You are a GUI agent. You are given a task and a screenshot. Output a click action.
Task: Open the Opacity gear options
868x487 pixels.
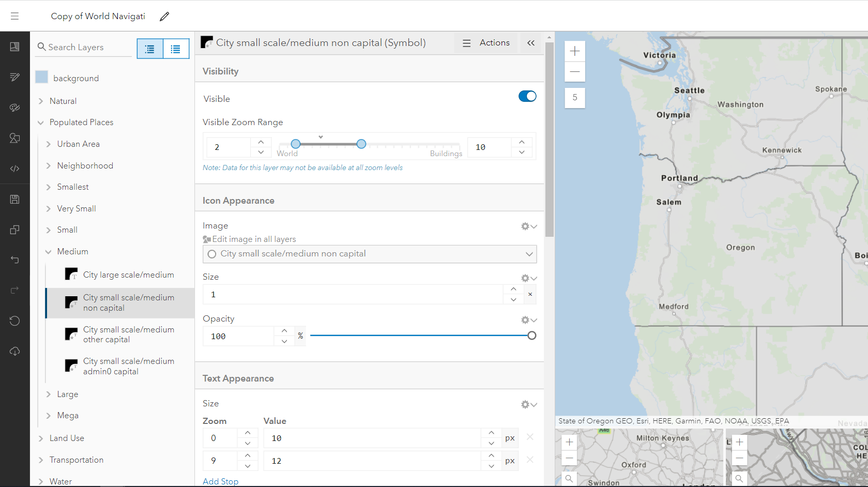click(529, 320)
